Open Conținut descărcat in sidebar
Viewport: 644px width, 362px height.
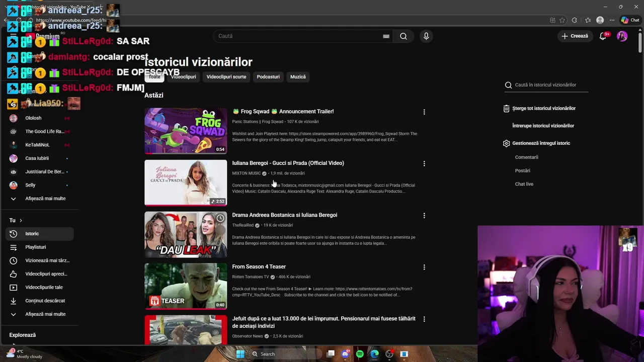[40, 301]
